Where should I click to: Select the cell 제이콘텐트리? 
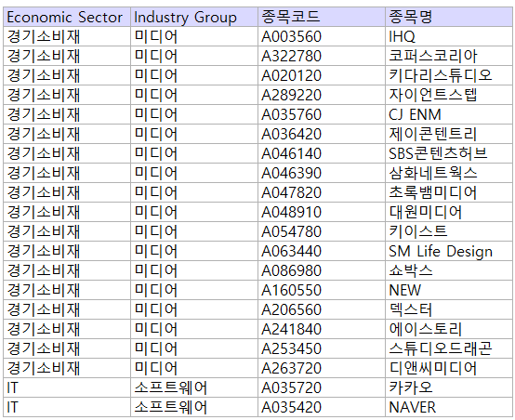pos(449,134)
